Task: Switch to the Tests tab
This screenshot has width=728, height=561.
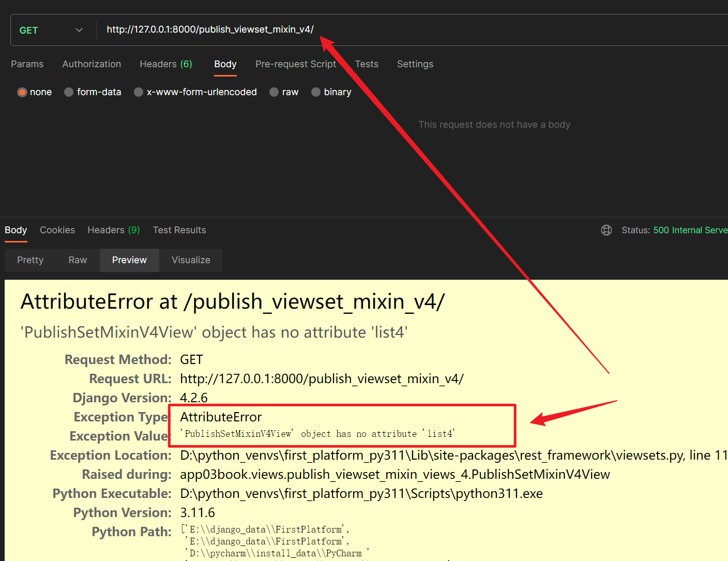Action: [367, 64]
